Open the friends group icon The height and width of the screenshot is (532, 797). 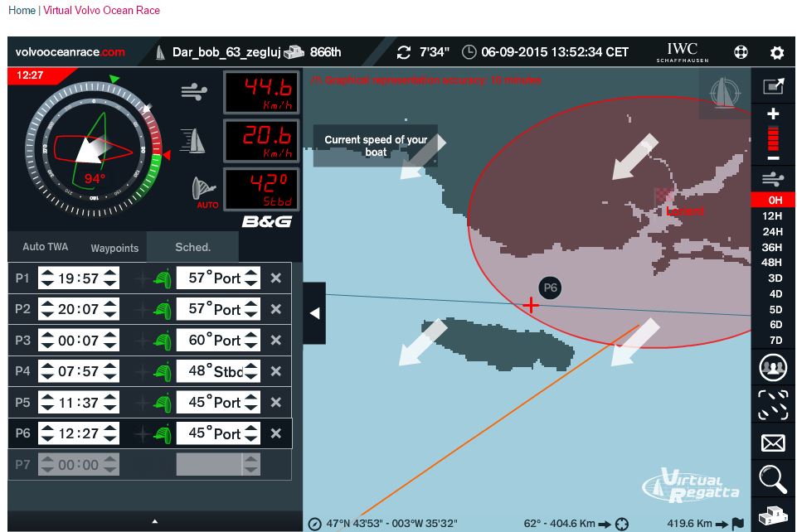pyautogui.click(x=773, y=367)
